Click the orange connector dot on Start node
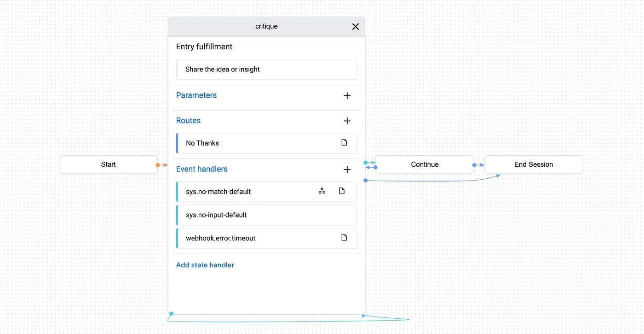The image size is (644, 334). [x=158, y=165]
